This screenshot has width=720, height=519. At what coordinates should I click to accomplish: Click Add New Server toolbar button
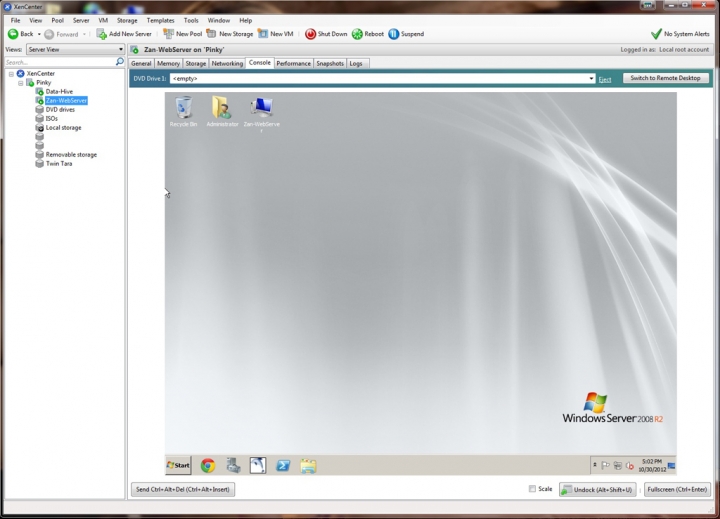tap(124, 34)
